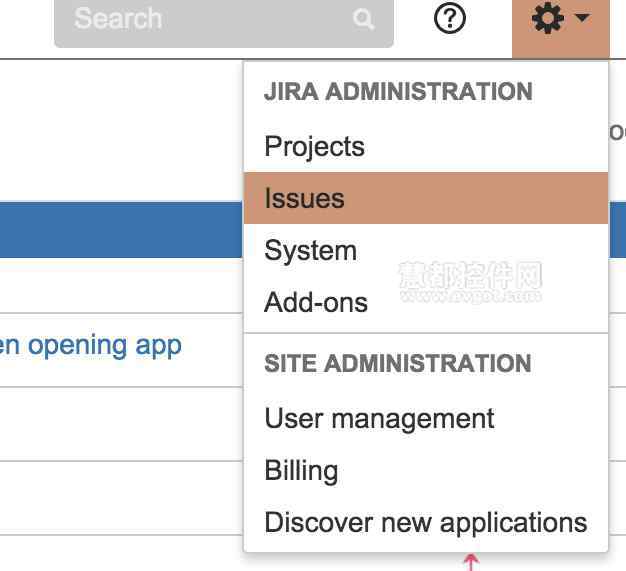Image resolution: width=626 pixels, height=571 pixels.
Task: Click the magnifier icon in the search box
Action: pos(363,19)
